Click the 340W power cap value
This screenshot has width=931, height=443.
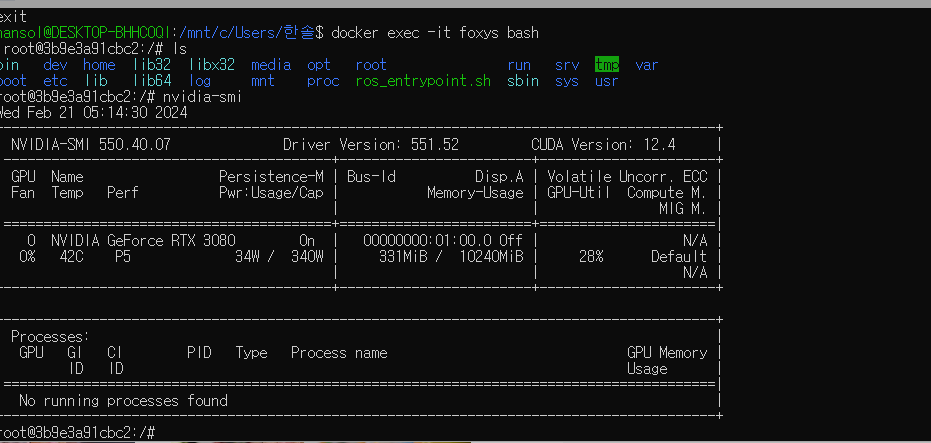click(x=307, y=257)
